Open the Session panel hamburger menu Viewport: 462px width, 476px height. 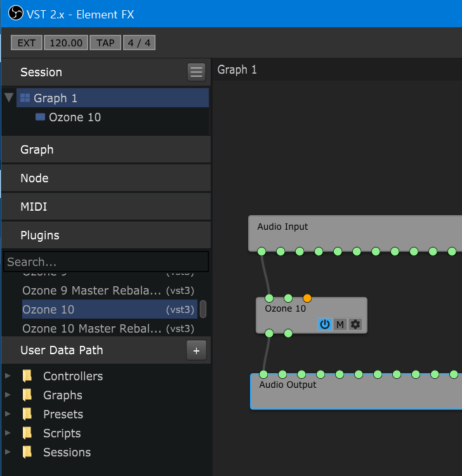(x=196, y=72)
